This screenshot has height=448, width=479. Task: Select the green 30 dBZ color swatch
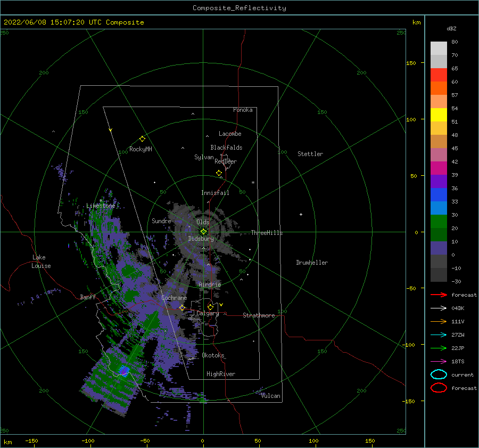click(439, 221)
